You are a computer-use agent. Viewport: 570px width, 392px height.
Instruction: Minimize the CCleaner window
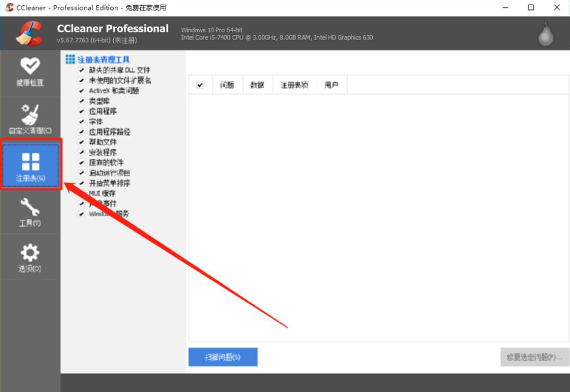pyautogui.click(x=505, y=7)
